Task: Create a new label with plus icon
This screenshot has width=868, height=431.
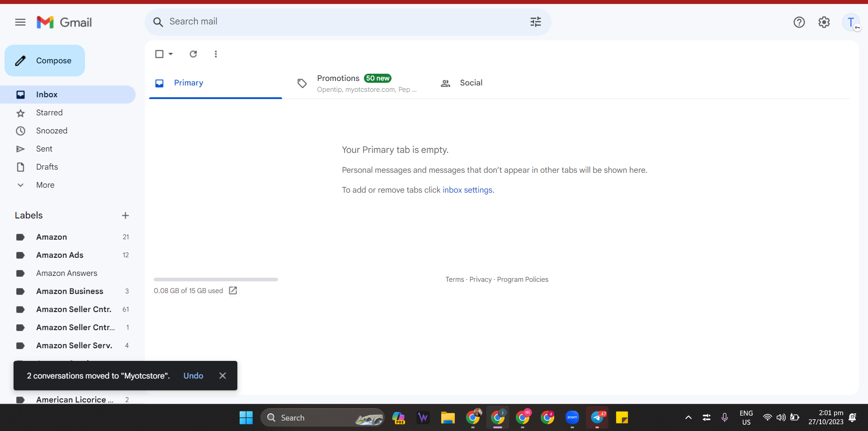Action: (126, 216)
